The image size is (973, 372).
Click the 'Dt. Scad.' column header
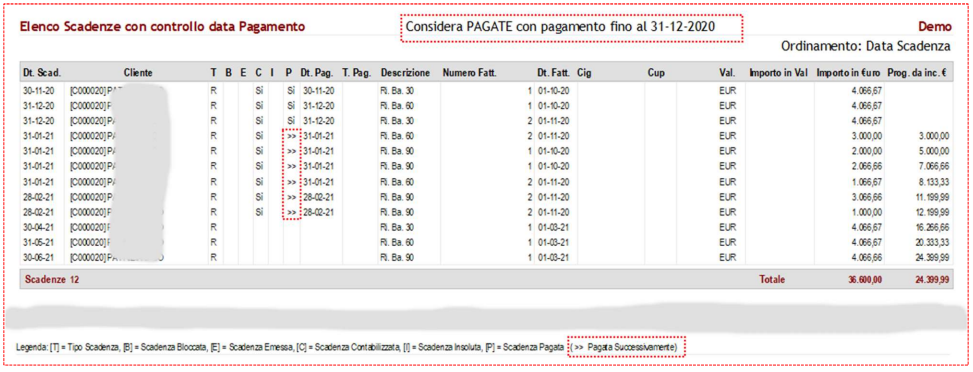(42, 73)
